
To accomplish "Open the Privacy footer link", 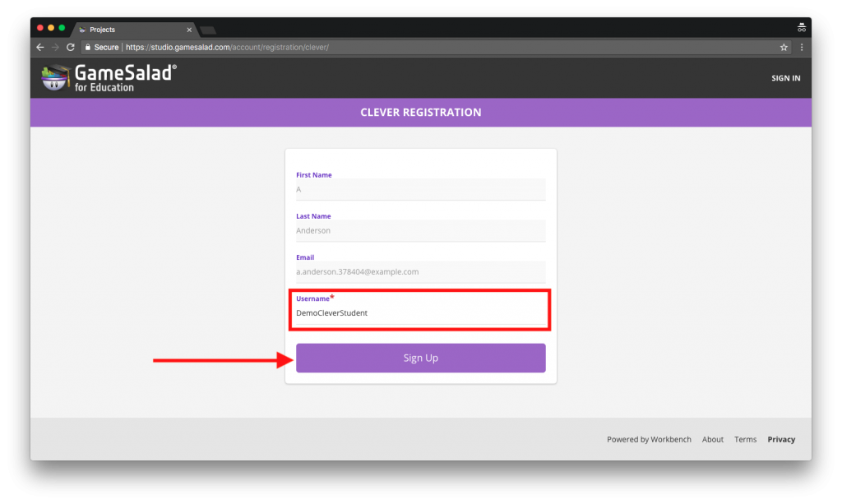I will pyautogui.click(x=781, y=440).
